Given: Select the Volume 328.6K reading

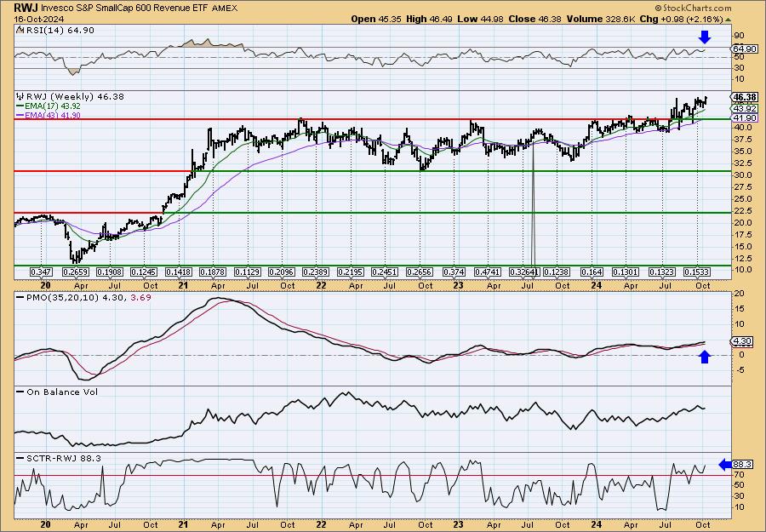Looking at the screenshot, I should (x=600, y=19).
